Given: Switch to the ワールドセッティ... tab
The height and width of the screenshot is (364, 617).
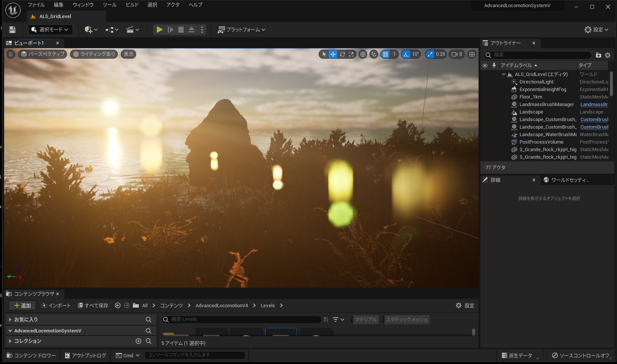Looking at the screenshot, I should click(570, 180).
